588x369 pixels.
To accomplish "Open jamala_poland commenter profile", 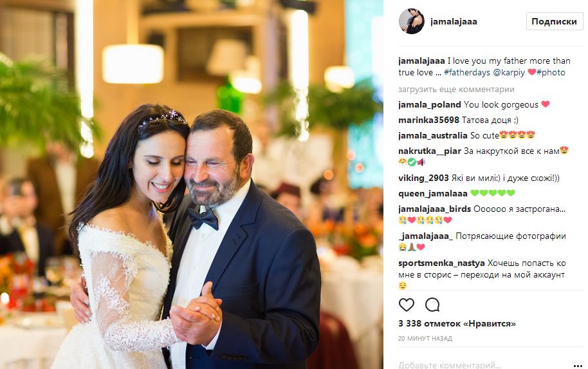I will click(430, 105).
